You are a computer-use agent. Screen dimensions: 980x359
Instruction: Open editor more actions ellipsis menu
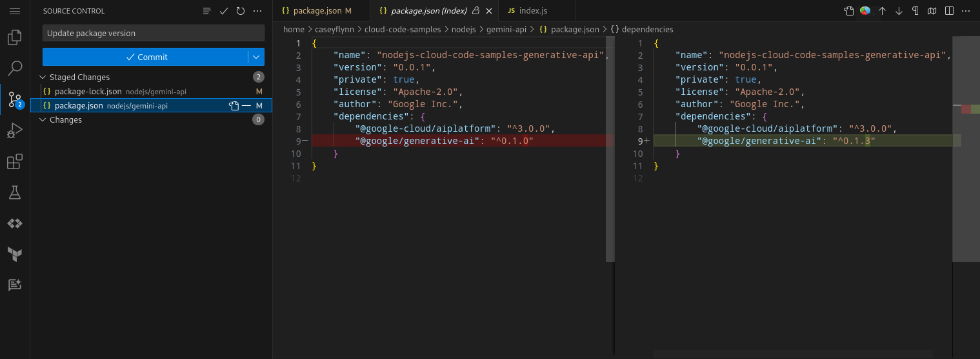(x=966, y=11)
